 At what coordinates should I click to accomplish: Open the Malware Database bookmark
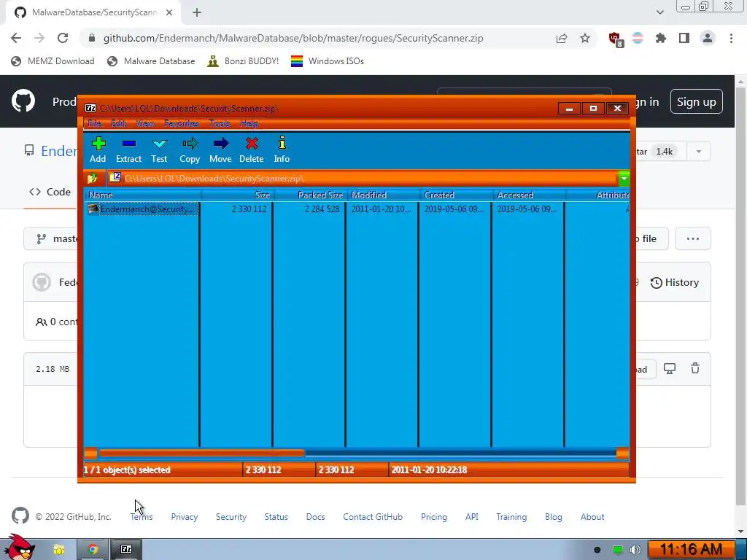[x=152, y=61]
